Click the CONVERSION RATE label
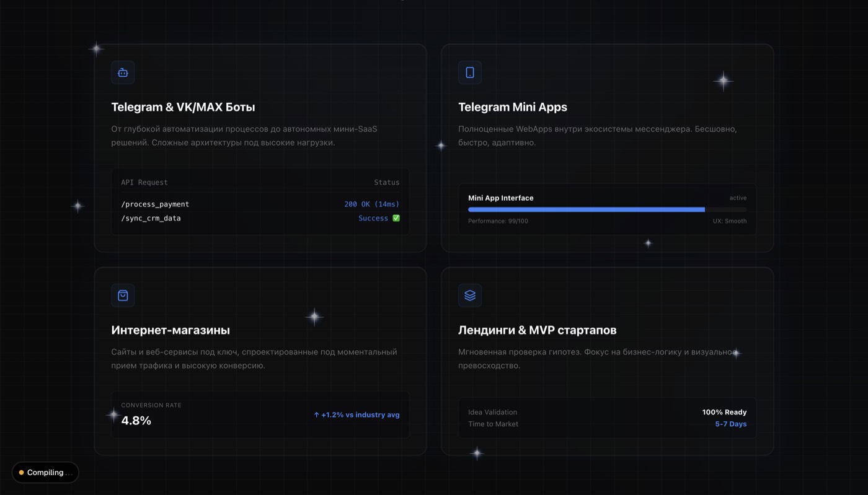Screen dimensions: 868x495 pyautogui.click(x=151, y=405)
